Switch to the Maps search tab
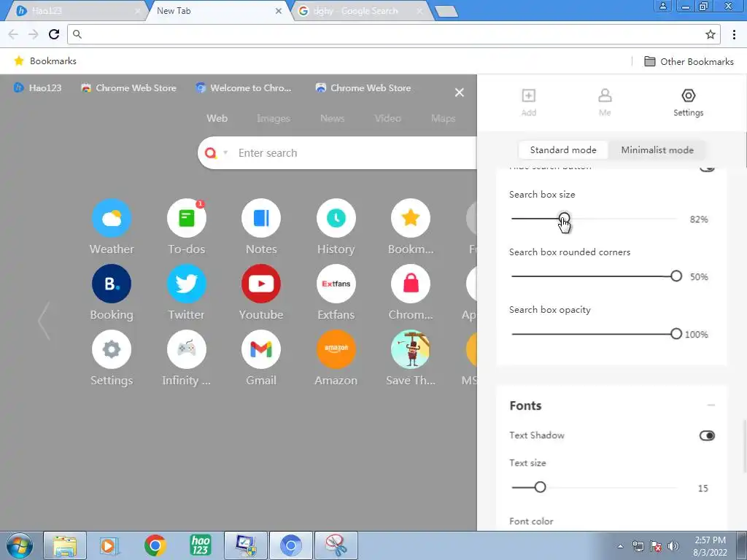Viewport: 747px width, 560px height. (x=443, y=118)
